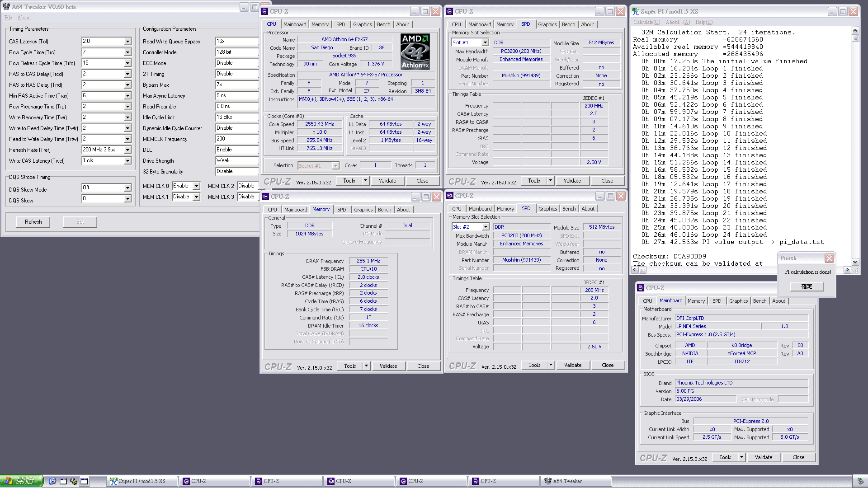Click the Super PI title bar icon
868x488 pixels.
(x=636, y=11)
